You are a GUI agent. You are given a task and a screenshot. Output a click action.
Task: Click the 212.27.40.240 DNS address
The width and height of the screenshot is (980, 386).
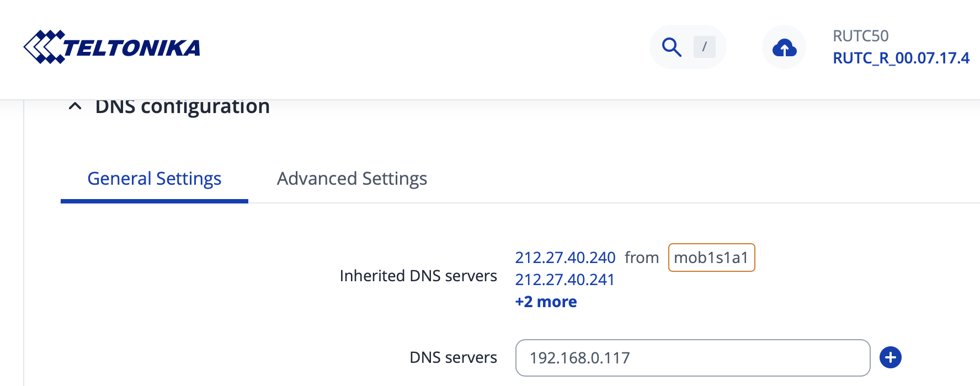[x=565, y=258]
